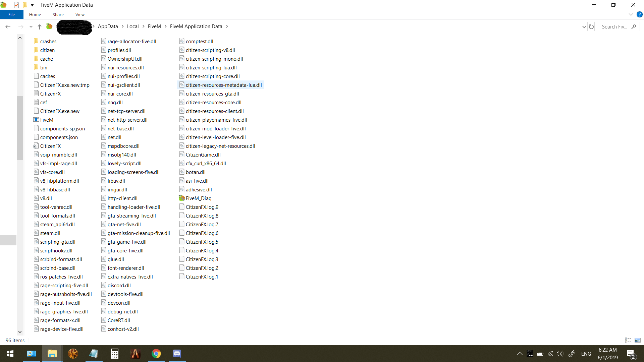Screen dimensions: 644x362
Task: Switch to large icons view in status bar
Action: point(638,340)
